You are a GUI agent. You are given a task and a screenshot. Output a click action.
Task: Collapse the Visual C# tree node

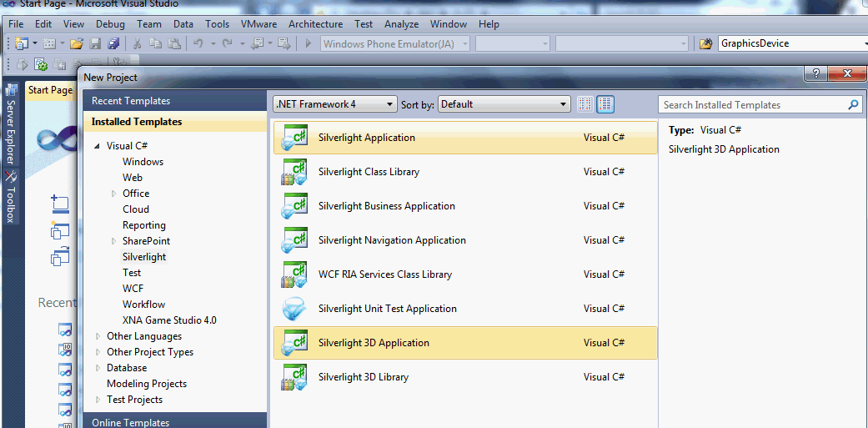[x=97, y=146]
